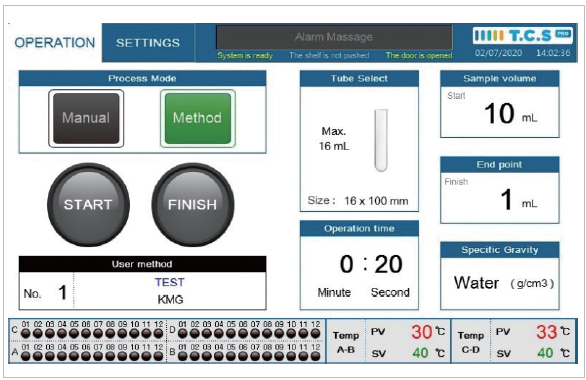Select position indicator 06 in rack A
This screenshot has height=380, width=586.
point(86,356)
